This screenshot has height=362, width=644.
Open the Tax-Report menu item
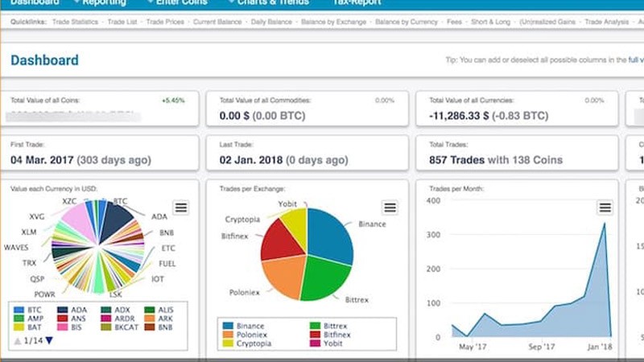coord(357,3)
